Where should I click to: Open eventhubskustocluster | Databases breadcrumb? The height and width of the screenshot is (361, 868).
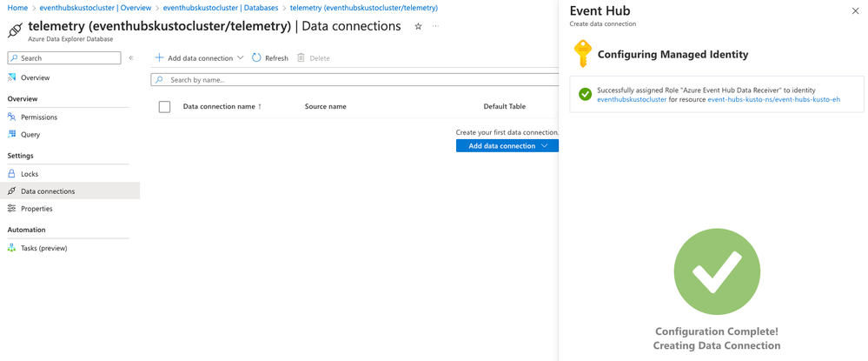[x=221, y=8]
